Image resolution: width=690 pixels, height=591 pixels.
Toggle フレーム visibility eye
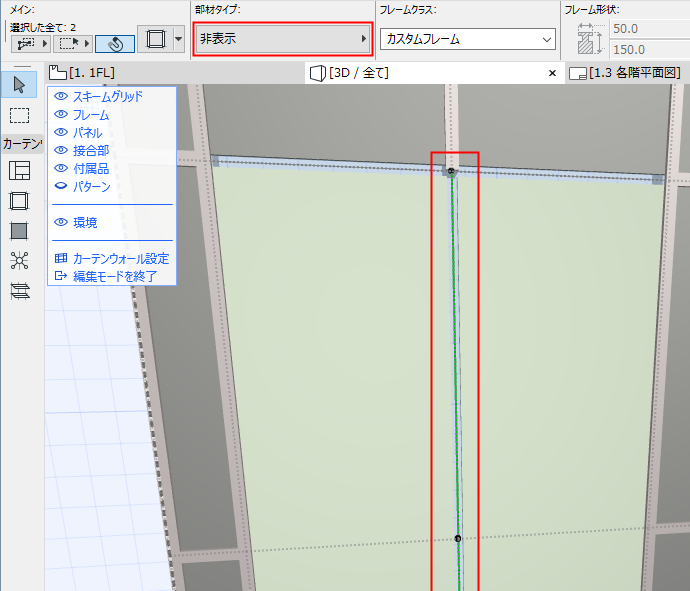61,114
